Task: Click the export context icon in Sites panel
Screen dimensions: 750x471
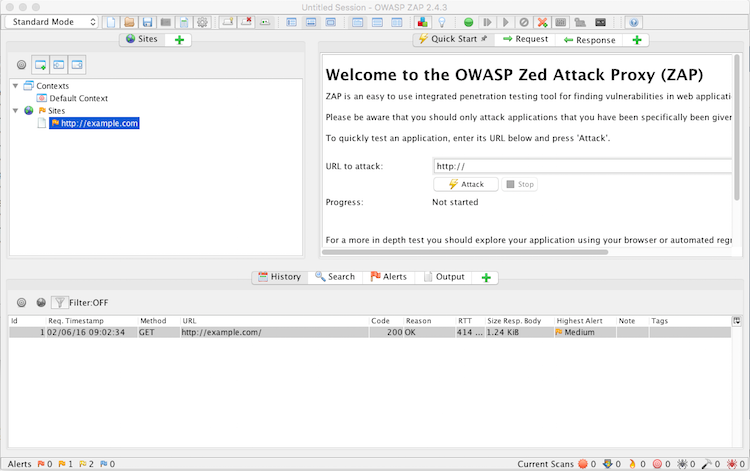Action: [77, 65]
